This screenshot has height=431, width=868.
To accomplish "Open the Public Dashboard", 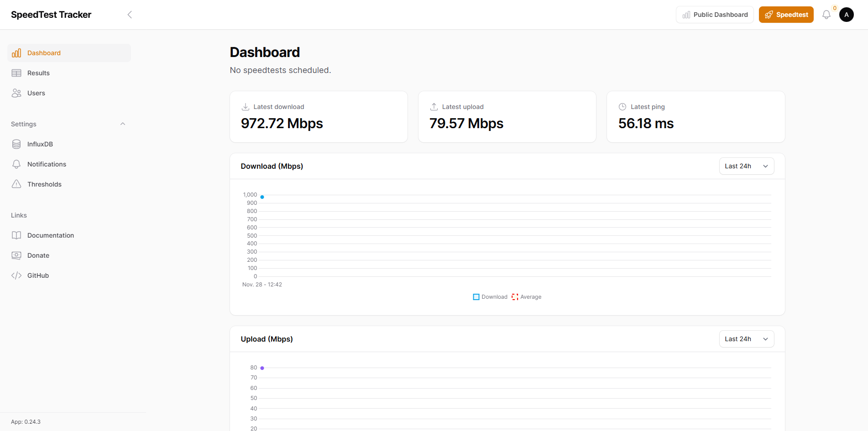I will (715, 14).
